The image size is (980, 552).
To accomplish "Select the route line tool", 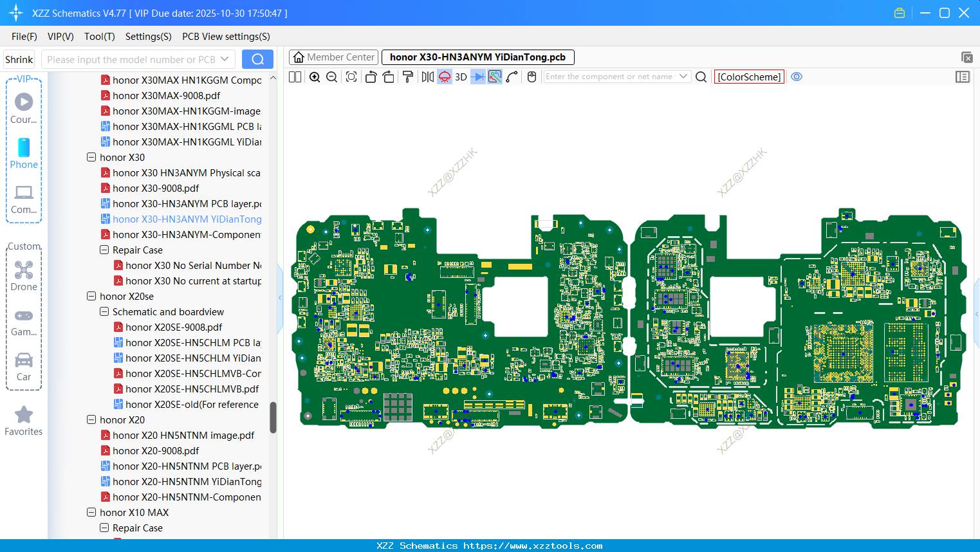I will pos(512,77).
